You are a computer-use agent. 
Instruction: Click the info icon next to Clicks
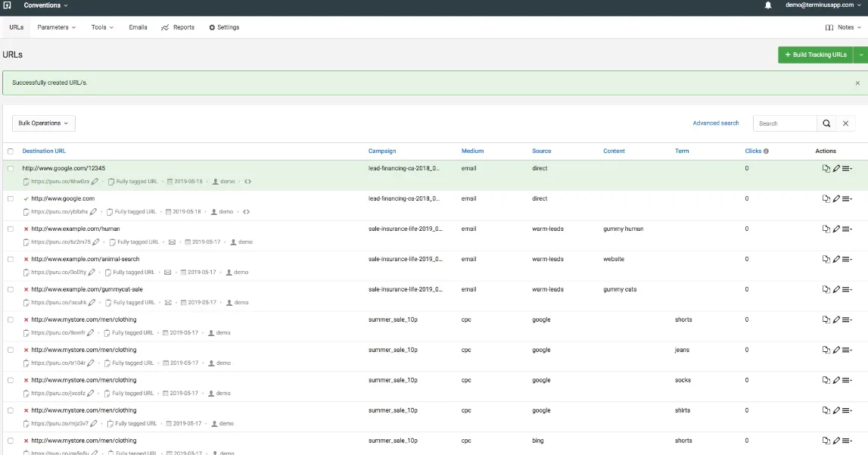pos(766,151)
